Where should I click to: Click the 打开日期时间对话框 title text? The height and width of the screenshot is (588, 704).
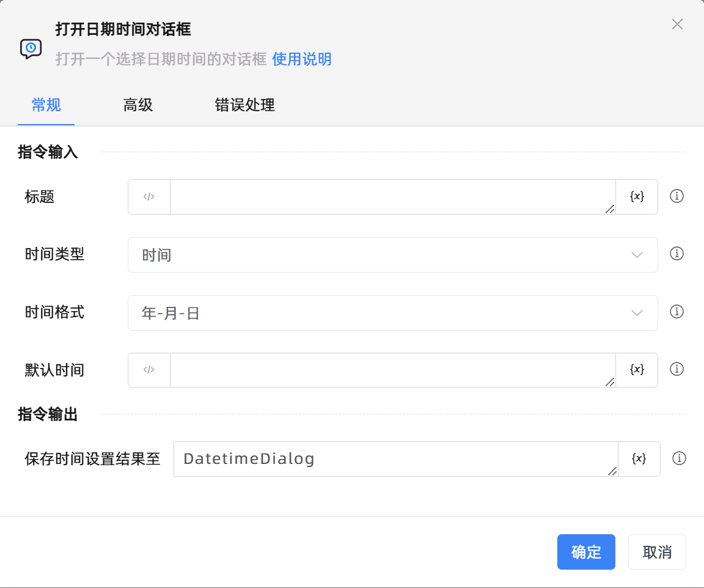click(123, 29)
